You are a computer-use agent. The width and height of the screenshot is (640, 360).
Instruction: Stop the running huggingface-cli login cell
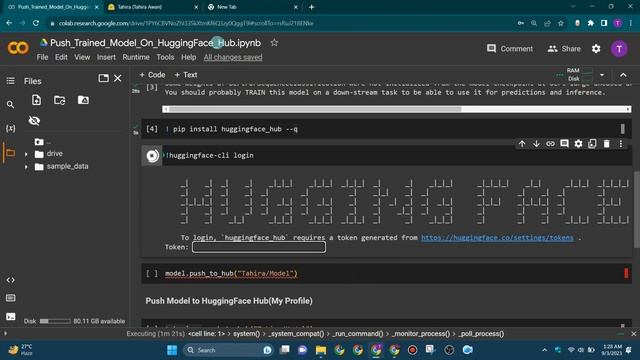[152, 156]
